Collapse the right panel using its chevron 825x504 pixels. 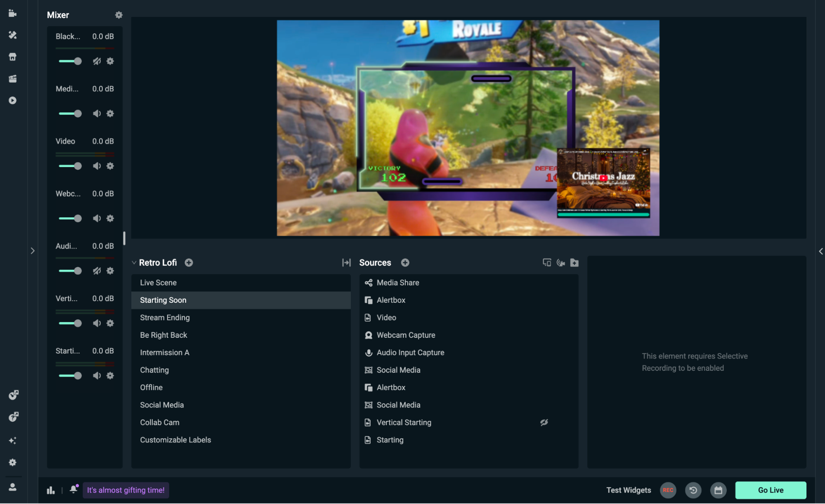(820, 250)
